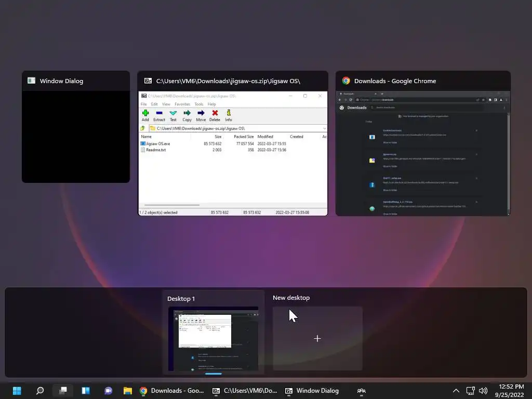Switch to Window Dialog taskbar button
This screenshot has width=532, height=399.
point(312,391)
